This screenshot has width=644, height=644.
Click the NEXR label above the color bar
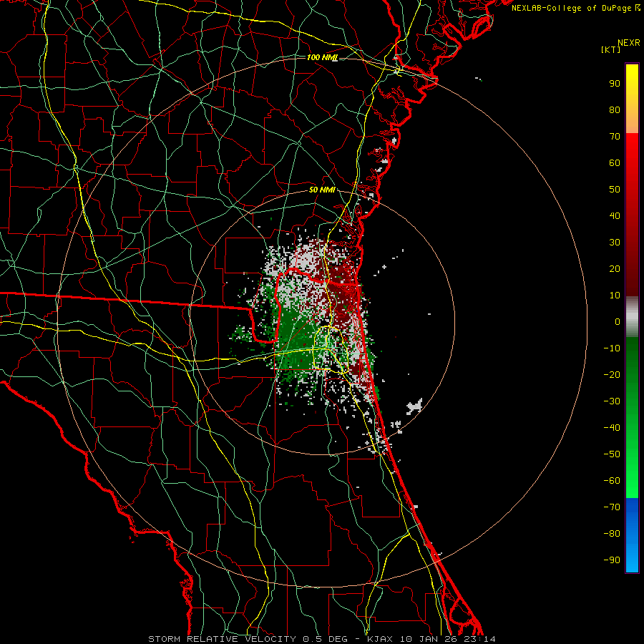pyautogui.click(x=629, y=43)
